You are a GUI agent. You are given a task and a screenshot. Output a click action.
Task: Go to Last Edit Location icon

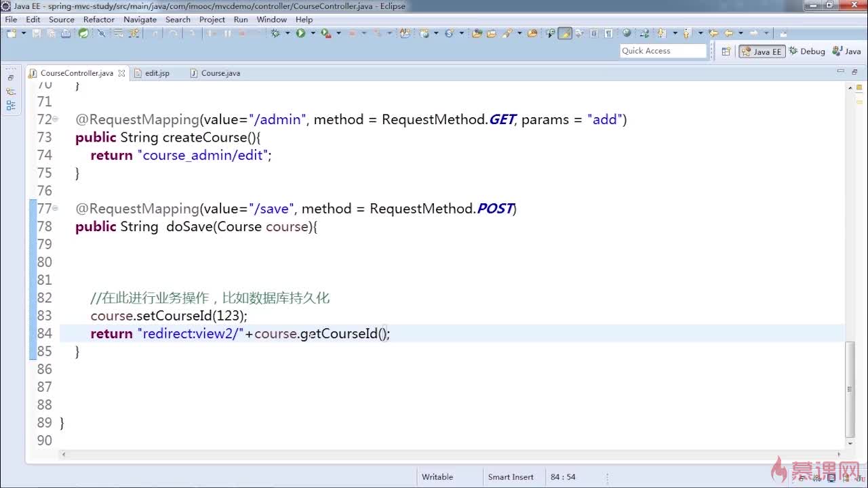coord(713,33)
